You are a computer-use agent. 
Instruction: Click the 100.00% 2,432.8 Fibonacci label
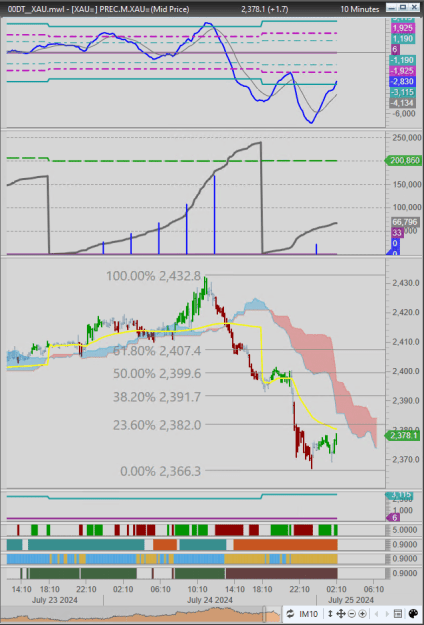point(154,275)
